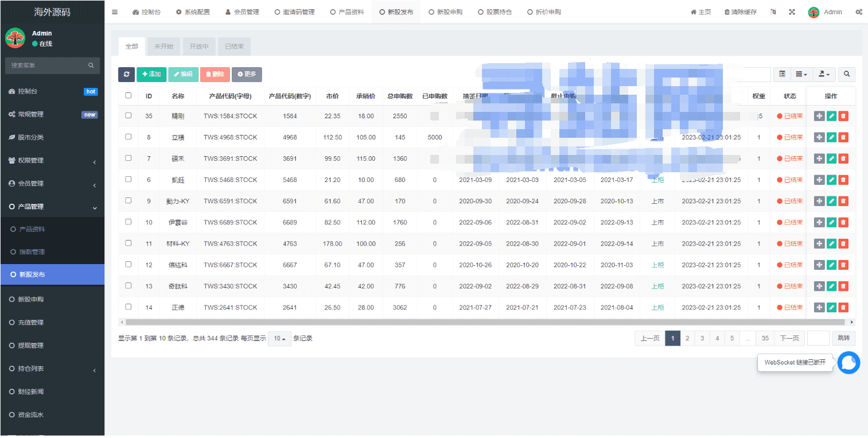Click the 跳转 jump button
The width and height of the screenshot is (868, 438).
tap(844, 339)
